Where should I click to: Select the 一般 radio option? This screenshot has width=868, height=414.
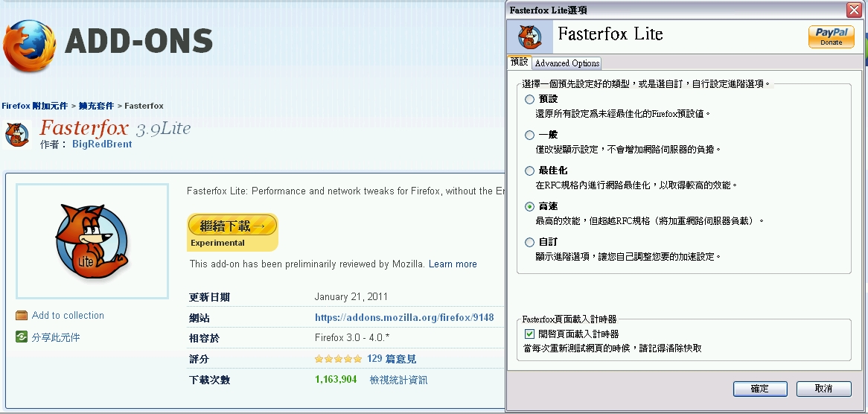(529, 136)
